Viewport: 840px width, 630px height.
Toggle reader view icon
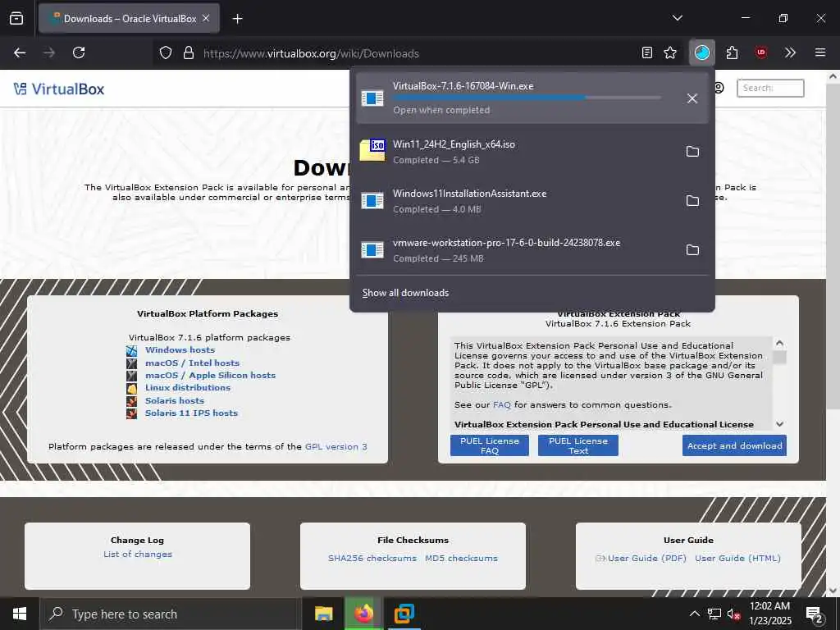[647, 53]
